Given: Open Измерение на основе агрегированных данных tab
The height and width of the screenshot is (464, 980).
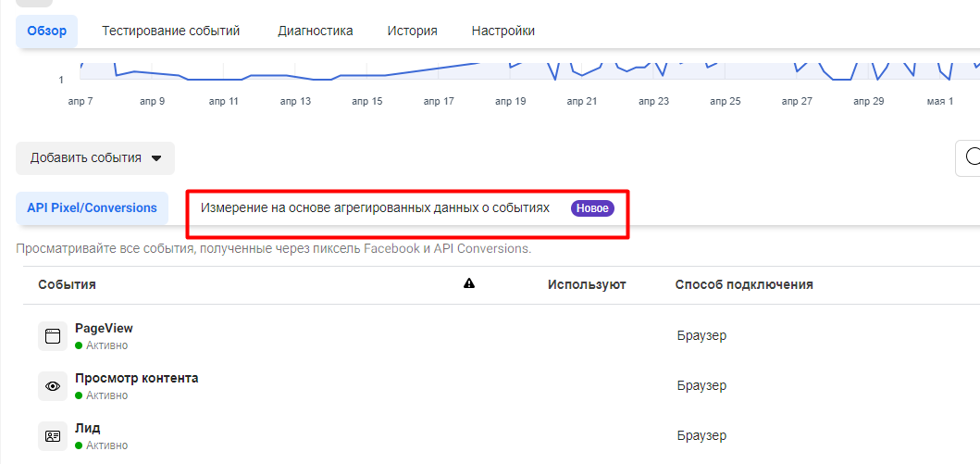Looking at the screenshot, I should (x=375, y=208).
